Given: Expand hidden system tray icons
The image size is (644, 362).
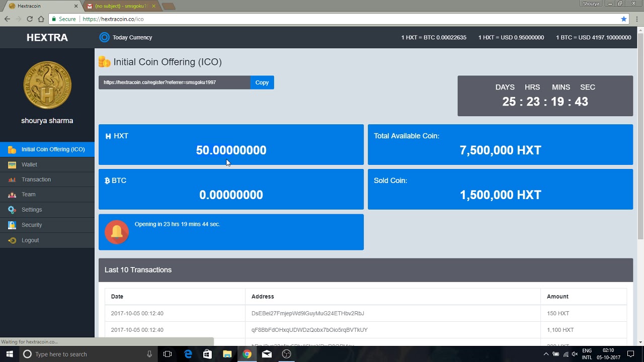Looking at the screenshot, I should (546, 354).
